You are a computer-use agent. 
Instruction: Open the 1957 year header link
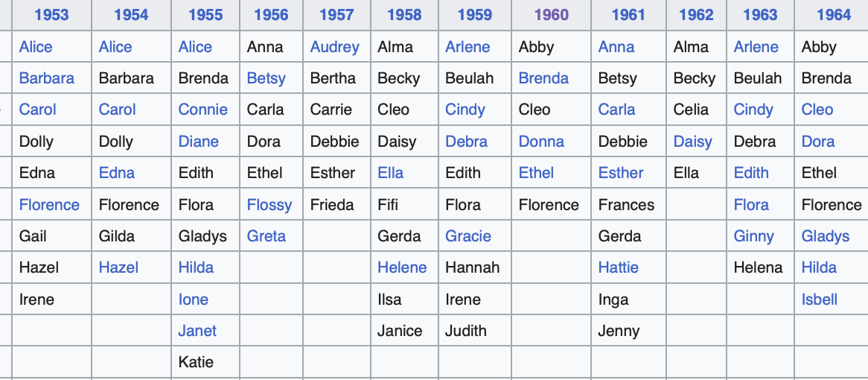coord(336,15)
